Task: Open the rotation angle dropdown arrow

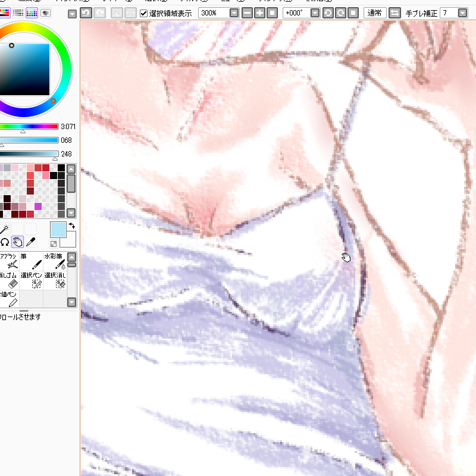Action: tap(315, 13)
